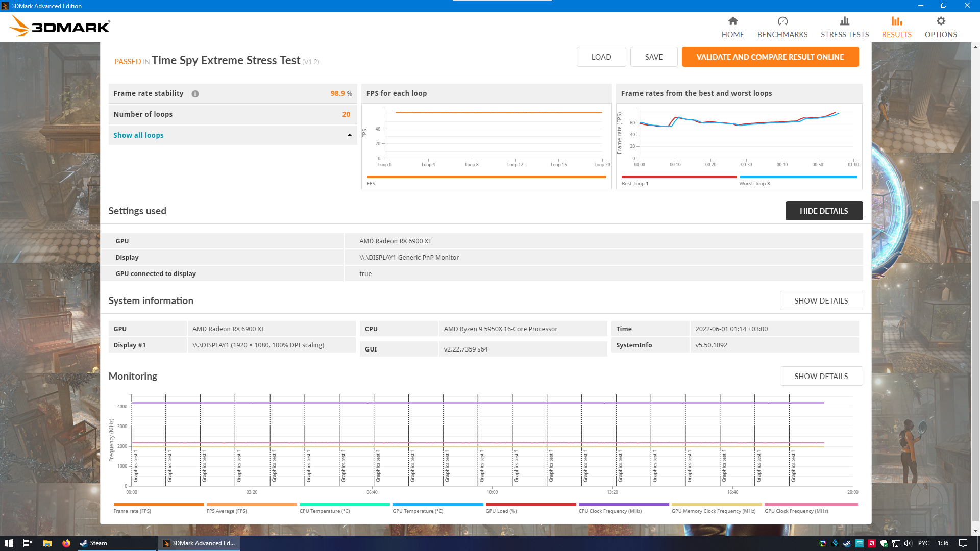The image size is (980, 551).
Task: Toggle CPU Clock Frequency legend line
Action: [623, 505]
